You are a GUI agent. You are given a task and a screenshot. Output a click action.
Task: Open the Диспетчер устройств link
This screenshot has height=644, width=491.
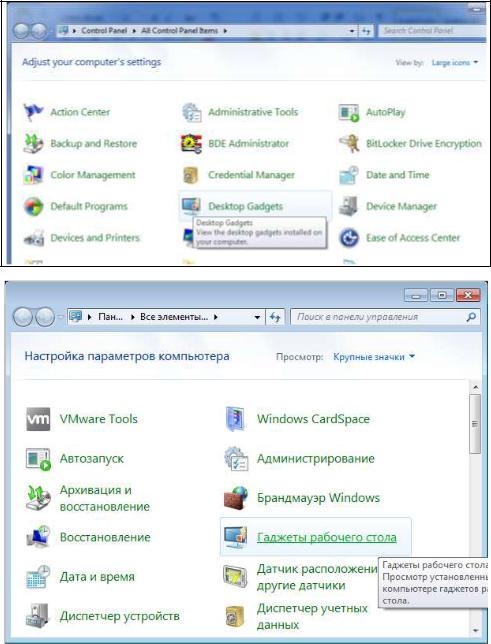tap(120, 616)
